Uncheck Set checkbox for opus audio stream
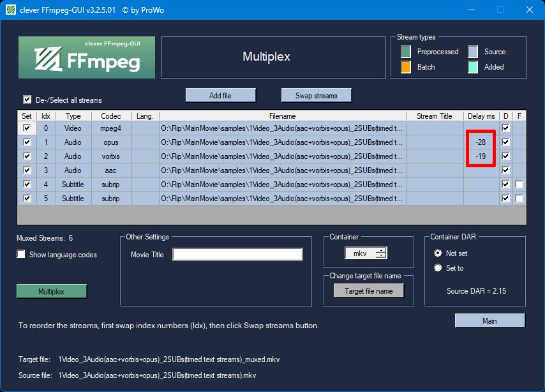This screenshot has width=545, height=392. (x=27, y=142)
